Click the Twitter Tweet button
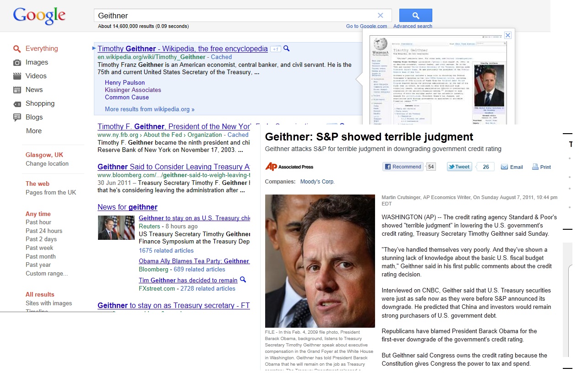 tap(460, 167)
